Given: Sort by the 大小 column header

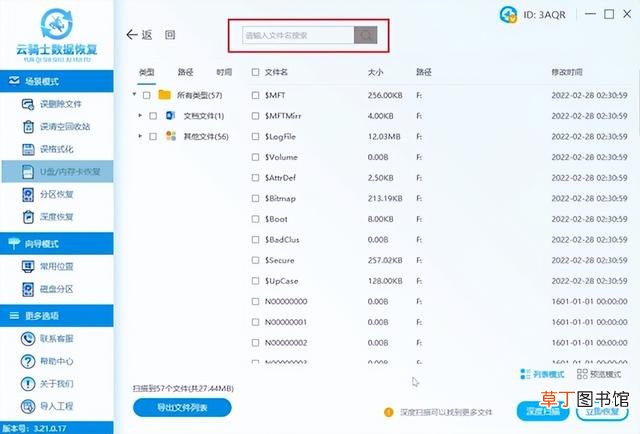Looking at the screenshot, I should (376, 72).
